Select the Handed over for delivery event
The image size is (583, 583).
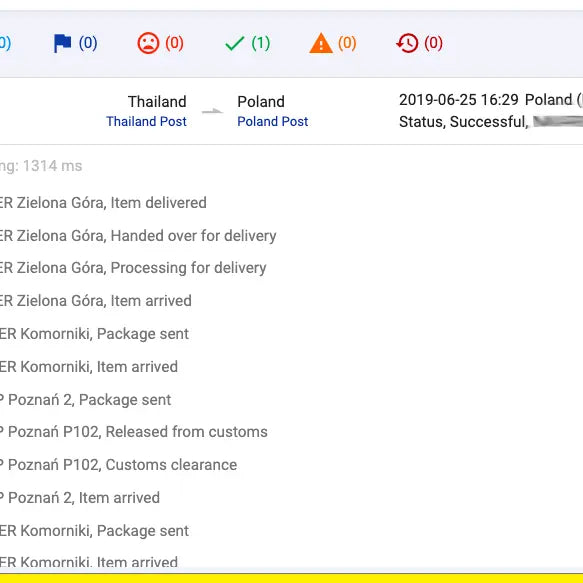tap(138, 236)
